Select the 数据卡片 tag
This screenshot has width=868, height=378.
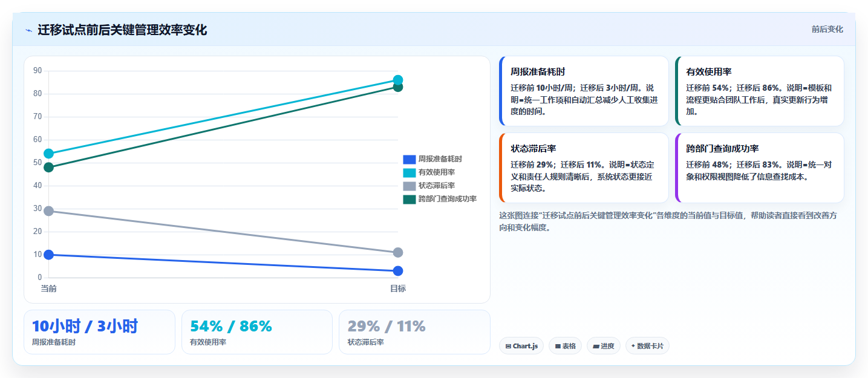[647, 346]
